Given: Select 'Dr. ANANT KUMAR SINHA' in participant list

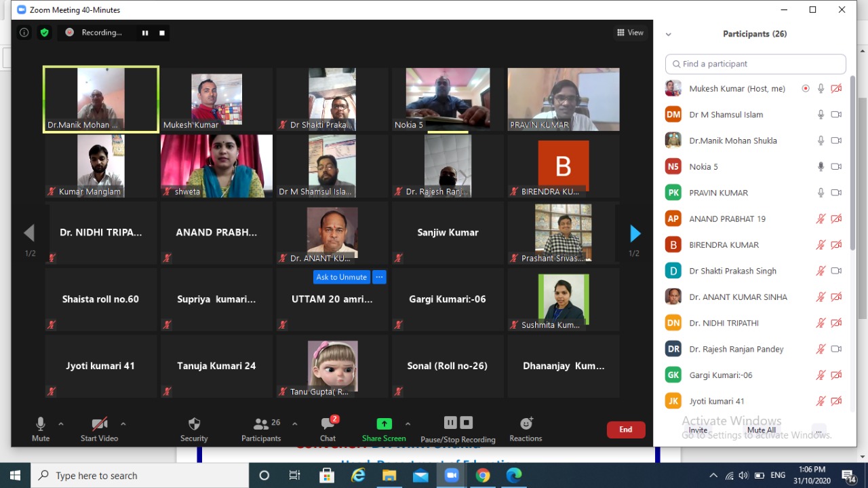Looking at the screenshot, I should [x=755, y=297].
